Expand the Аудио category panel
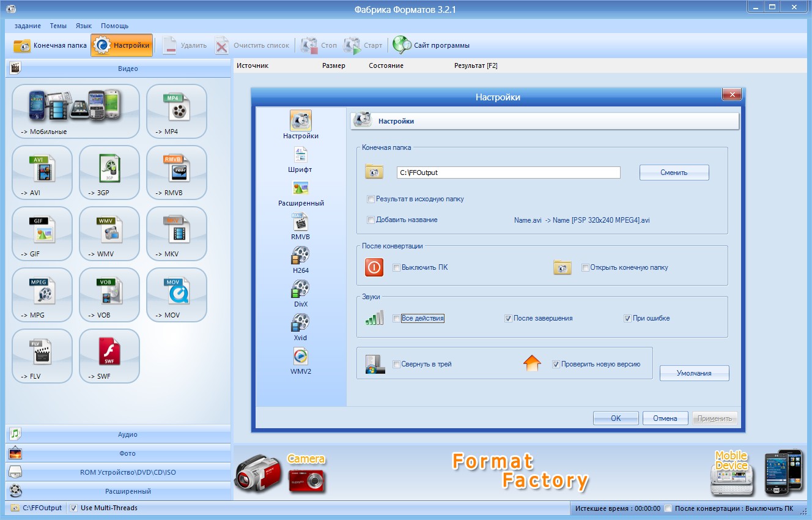Viewport: 812px width, 520px height. [118, 434]
